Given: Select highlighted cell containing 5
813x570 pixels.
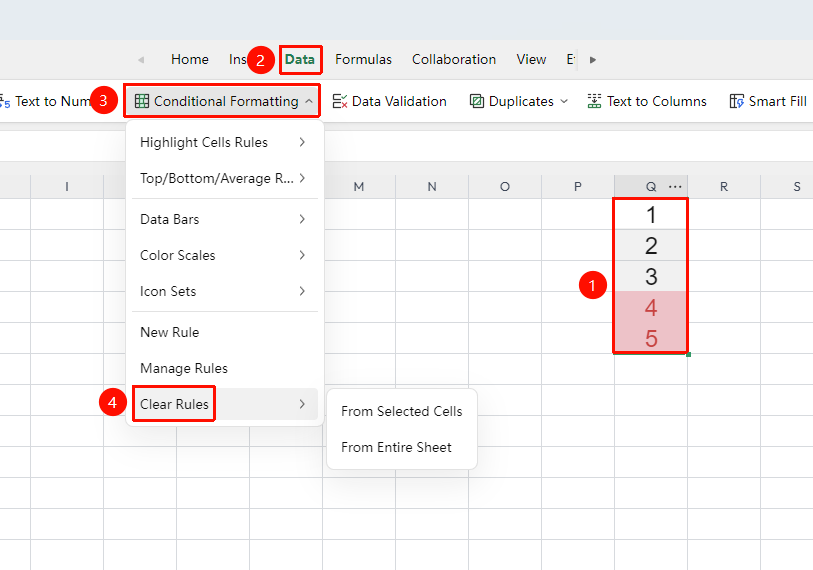Looking at the screenshot, I should click(x=651, y=338).
